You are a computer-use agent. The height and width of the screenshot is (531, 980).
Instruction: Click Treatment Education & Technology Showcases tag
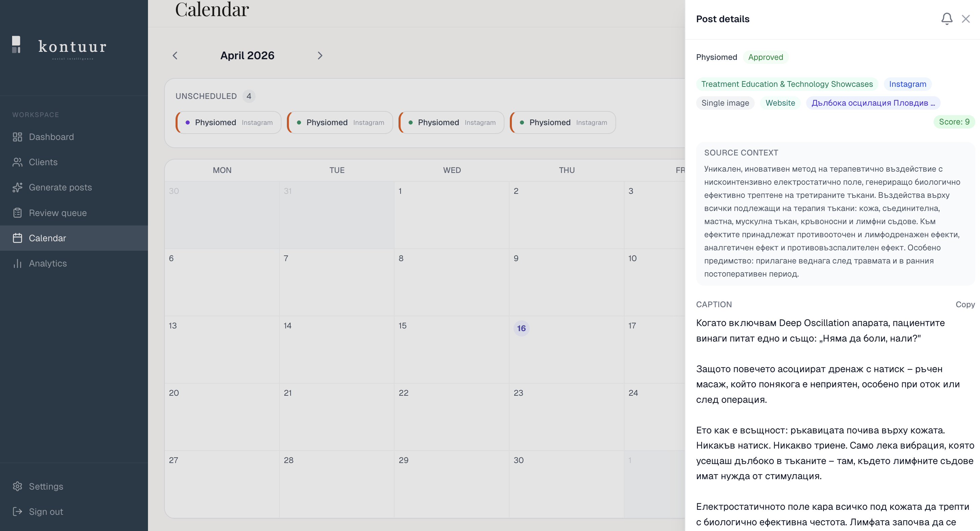pos(787,84)
